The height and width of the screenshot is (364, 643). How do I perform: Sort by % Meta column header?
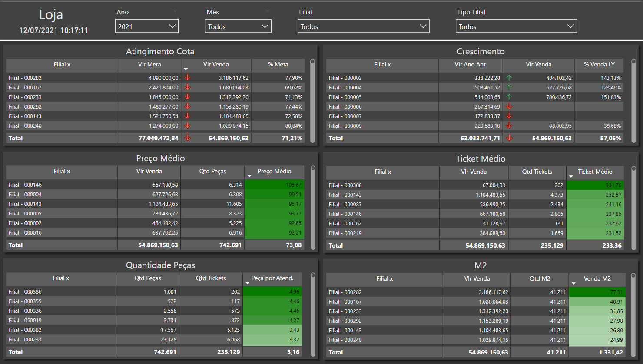278,65
